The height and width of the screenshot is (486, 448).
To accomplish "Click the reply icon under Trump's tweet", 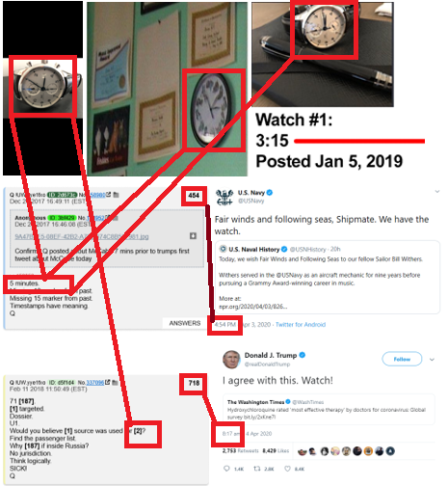I will (226, 469).
